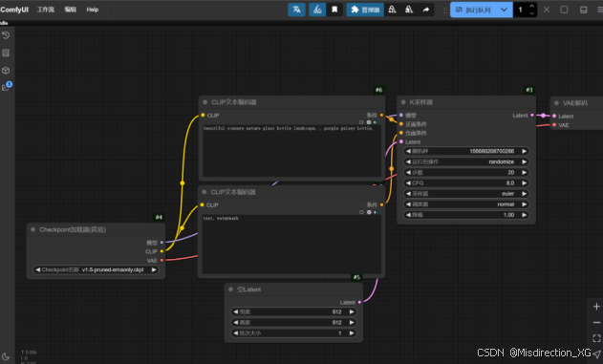This screenshot has width=603, height=364.
Task: Click the CFG value 8.0 slider
Action: pos(466,183)
